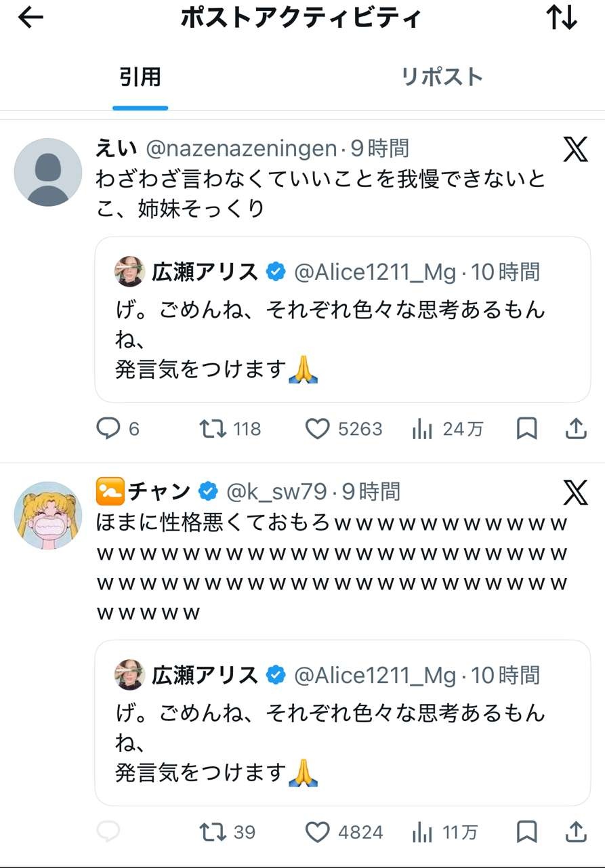Bookmark チャン's quote post
605x868 pixels.
(526, 831)
